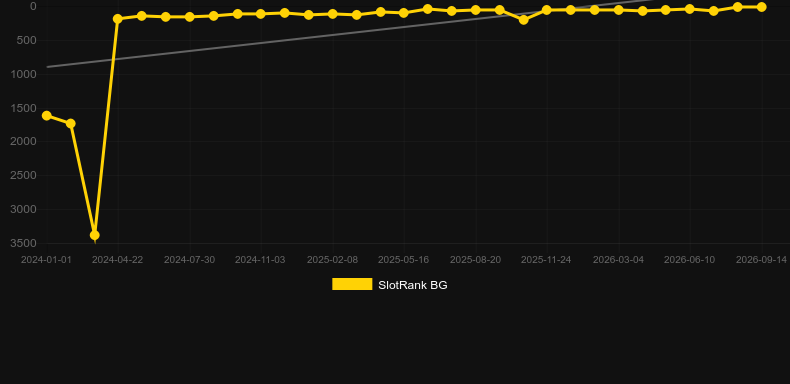
Task: Select the data point above 2025-11-24
Action: click(547, 10)
